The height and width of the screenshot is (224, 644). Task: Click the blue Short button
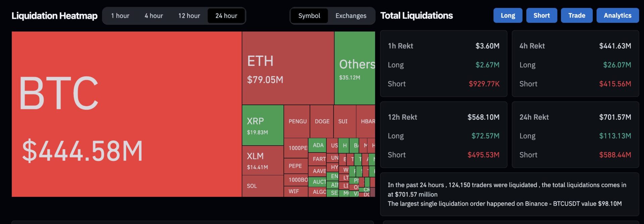coord(542,15)
